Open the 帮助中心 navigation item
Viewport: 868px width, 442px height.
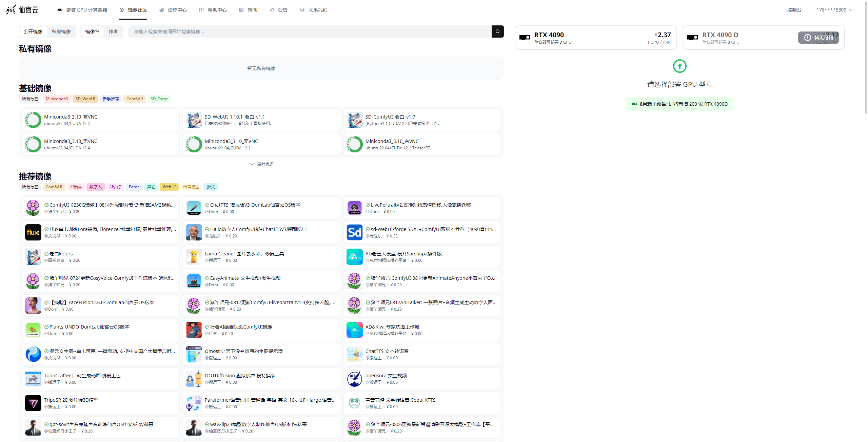pos(213,10)
